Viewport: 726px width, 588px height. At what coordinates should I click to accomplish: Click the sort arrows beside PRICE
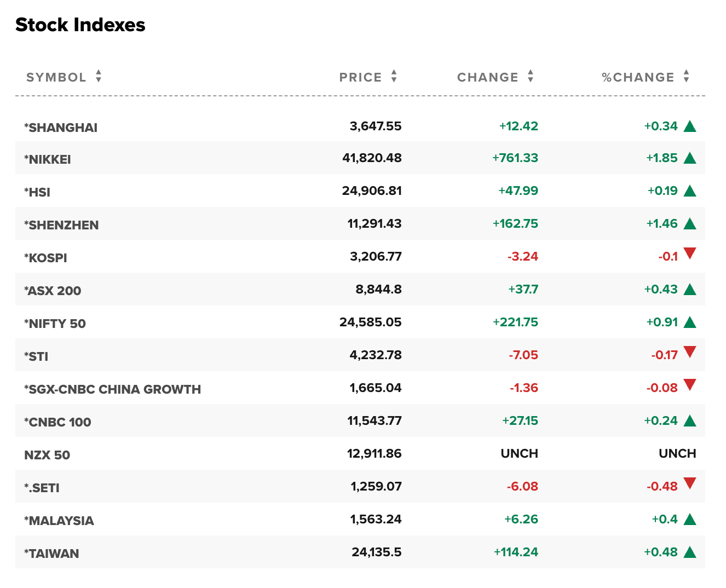[394, 76]
